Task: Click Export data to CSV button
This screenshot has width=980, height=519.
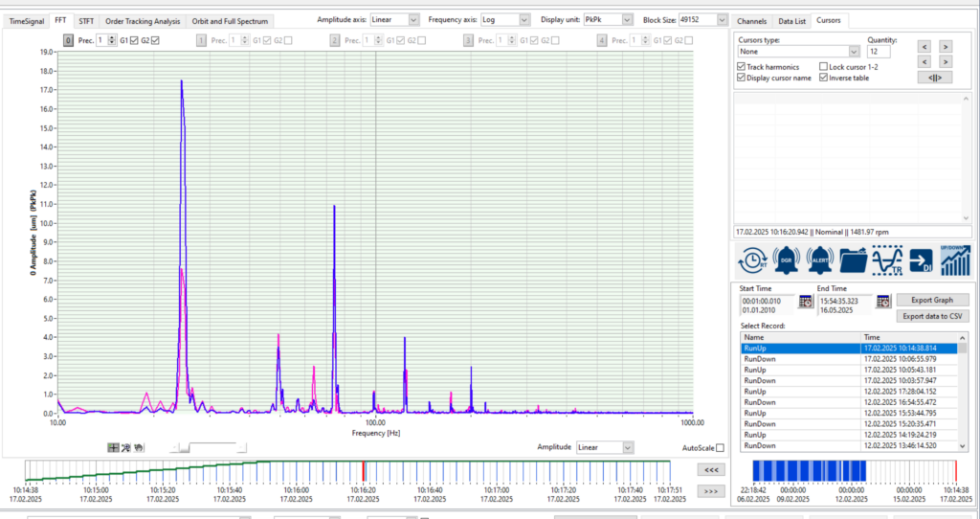Action: click(x=932, y=316)
